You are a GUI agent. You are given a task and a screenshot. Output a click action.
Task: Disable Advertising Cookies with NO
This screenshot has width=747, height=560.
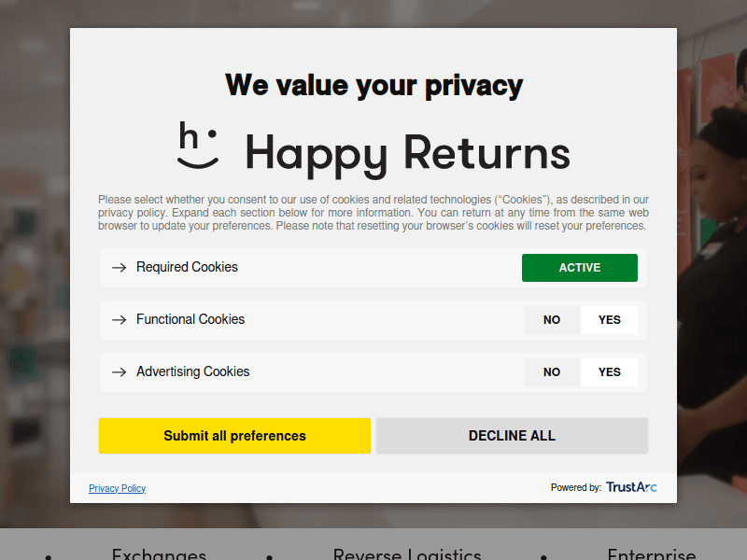[552, 372]
